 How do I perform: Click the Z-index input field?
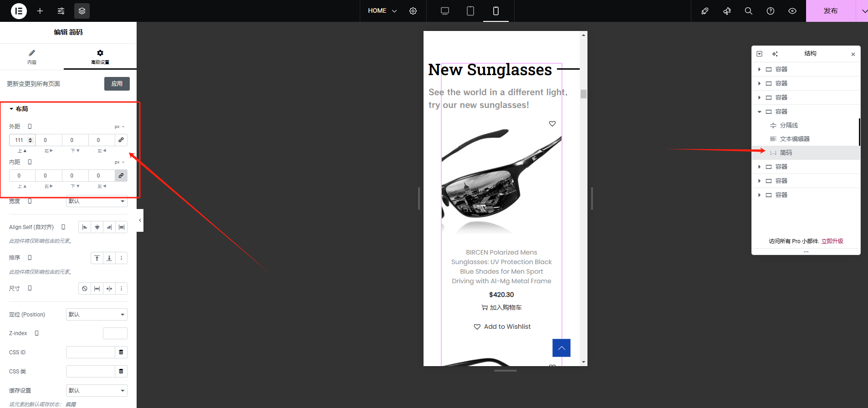click(115, 333)
